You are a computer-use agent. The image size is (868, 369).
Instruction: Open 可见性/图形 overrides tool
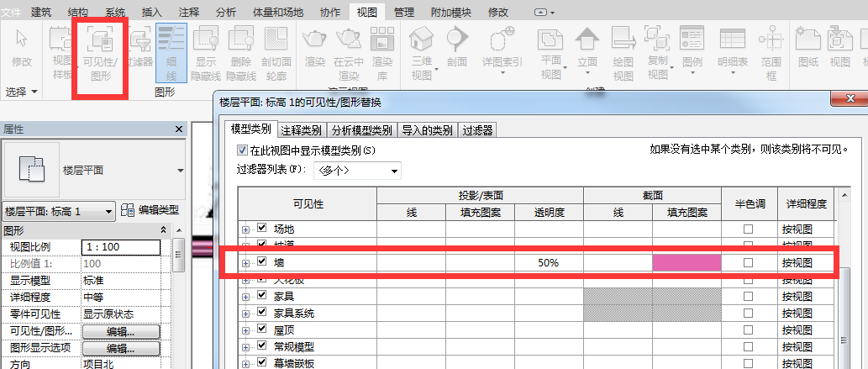(100, 55)
